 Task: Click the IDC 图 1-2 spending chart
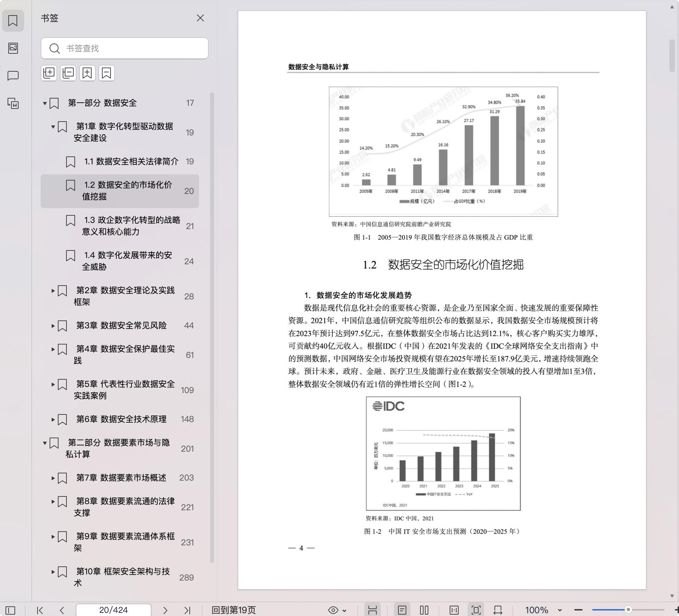(x=443, y=453)
